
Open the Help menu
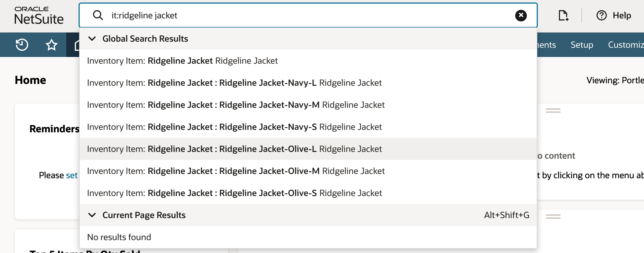(x=613, y=15)
